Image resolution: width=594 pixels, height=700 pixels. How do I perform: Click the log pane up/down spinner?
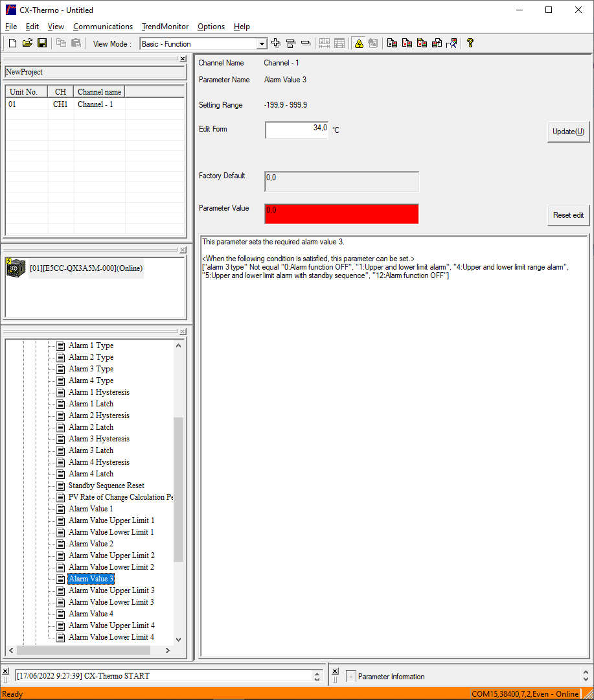[x=317, y=676]
